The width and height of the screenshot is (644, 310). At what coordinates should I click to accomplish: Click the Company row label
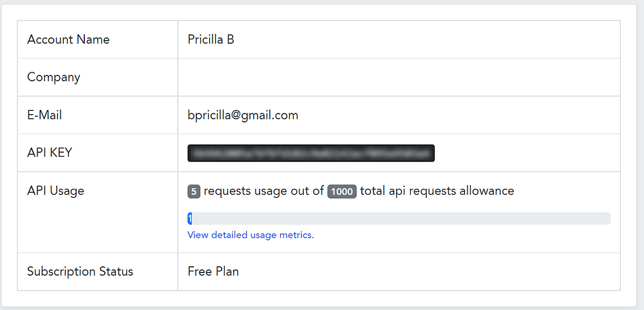click(x=53, y=77)
